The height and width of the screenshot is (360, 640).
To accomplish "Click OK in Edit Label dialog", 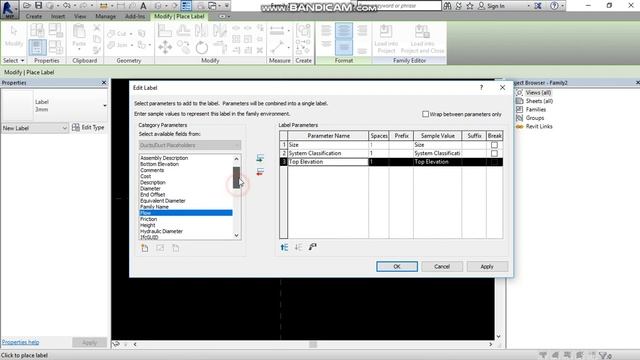I will pyautogui.click(x=397, y=267).
